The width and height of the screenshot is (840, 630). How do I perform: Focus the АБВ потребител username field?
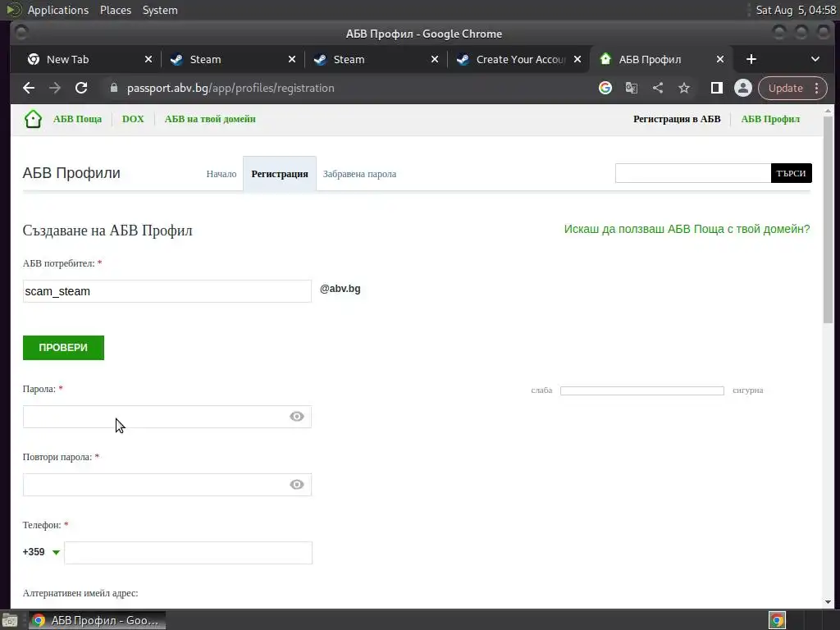167,291
